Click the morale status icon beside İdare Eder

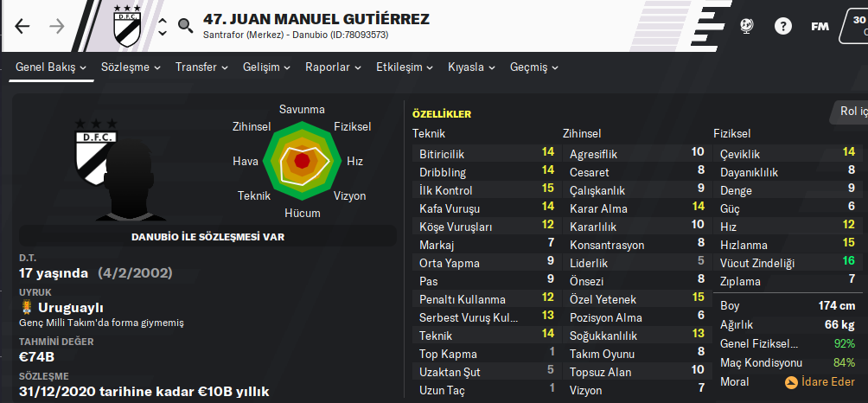(x=791, y=382)
